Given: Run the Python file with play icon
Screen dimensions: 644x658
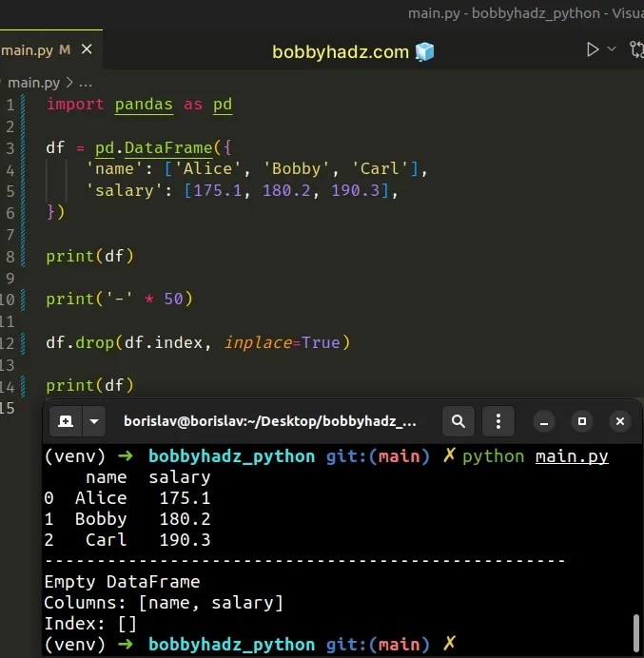Looking at the screenshot, I should coord(593,49).
